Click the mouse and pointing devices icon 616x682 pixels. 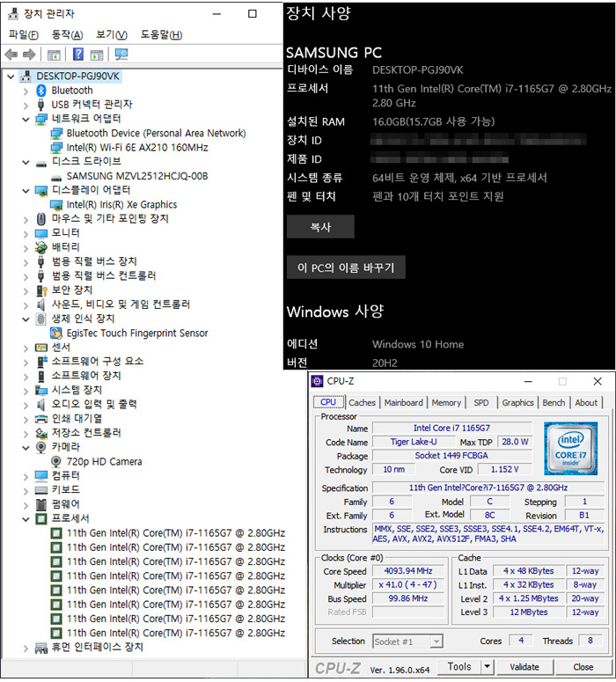[x=40, y=219]
